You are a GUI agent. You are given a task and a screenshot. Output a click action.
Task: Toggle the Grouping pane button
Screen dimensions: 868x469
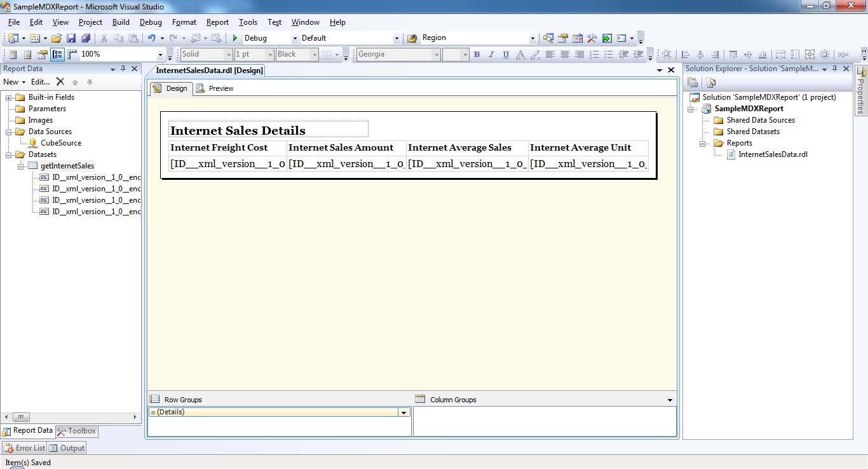(57, 55)
